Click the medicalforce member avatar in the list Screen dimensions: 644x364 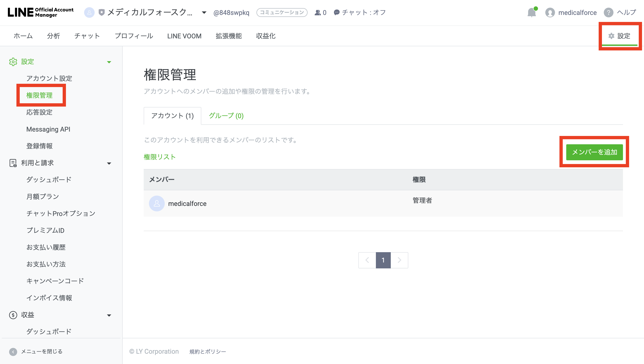point(157,203)
